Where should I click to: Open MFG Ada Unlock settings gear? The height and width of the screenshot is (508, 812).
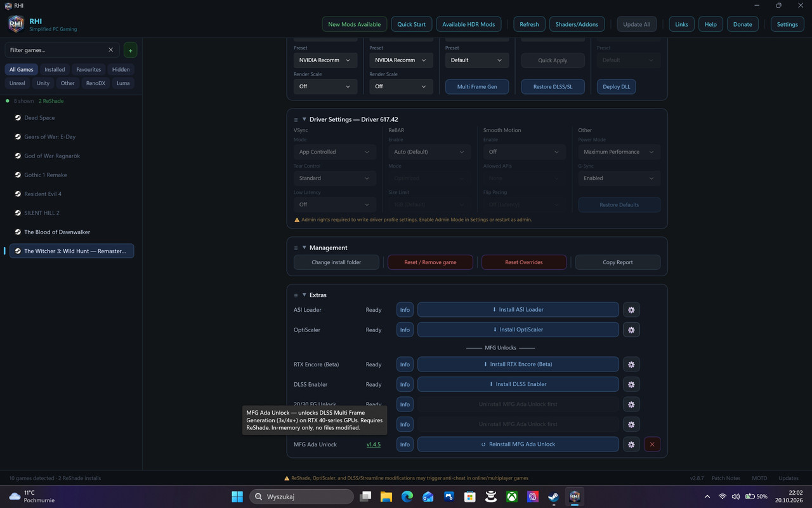coord(631,444)
